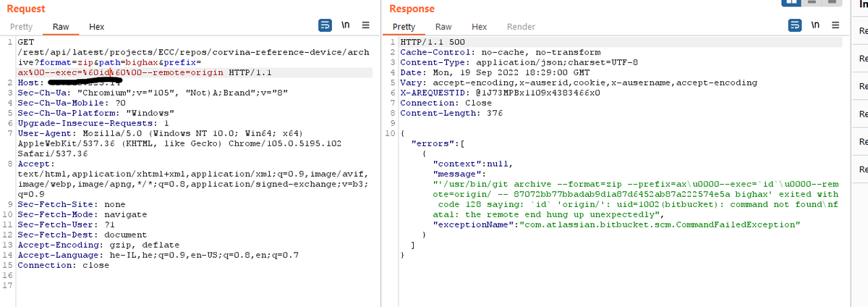
Task: Switch to Pretty tab in Response panel
Action: [404, 27]
